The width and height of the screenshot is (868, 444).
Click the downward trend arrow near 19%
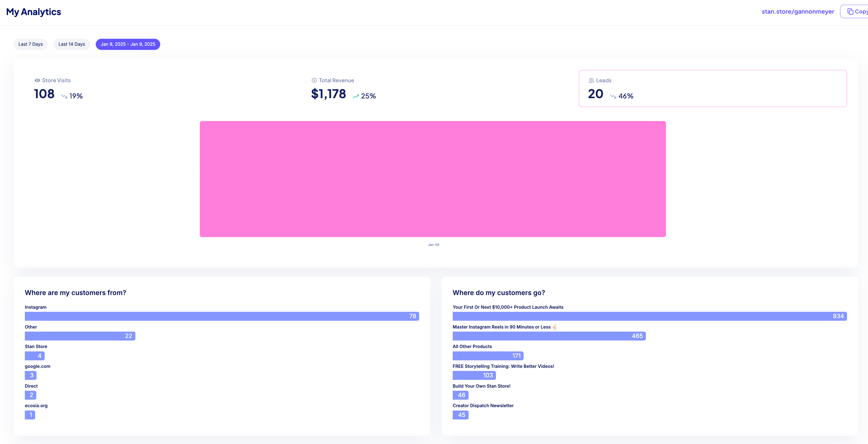point(64,96)
